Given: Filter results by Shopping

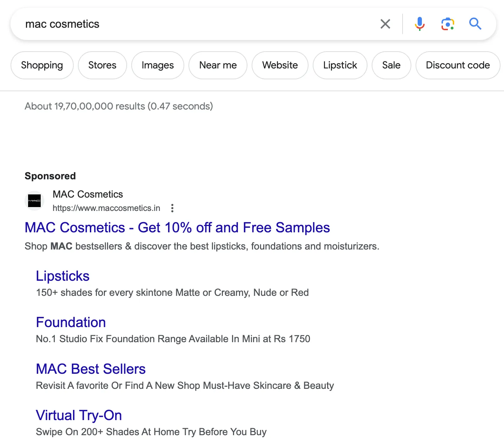Looking at the screenshot, I should coord(42,65).
